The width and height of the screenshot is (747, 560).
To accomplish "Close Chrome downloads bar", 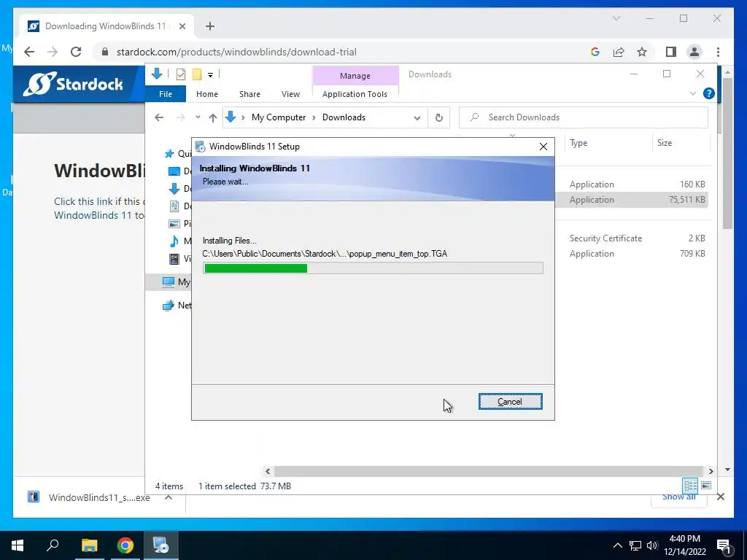I will (x=720, y=497).
